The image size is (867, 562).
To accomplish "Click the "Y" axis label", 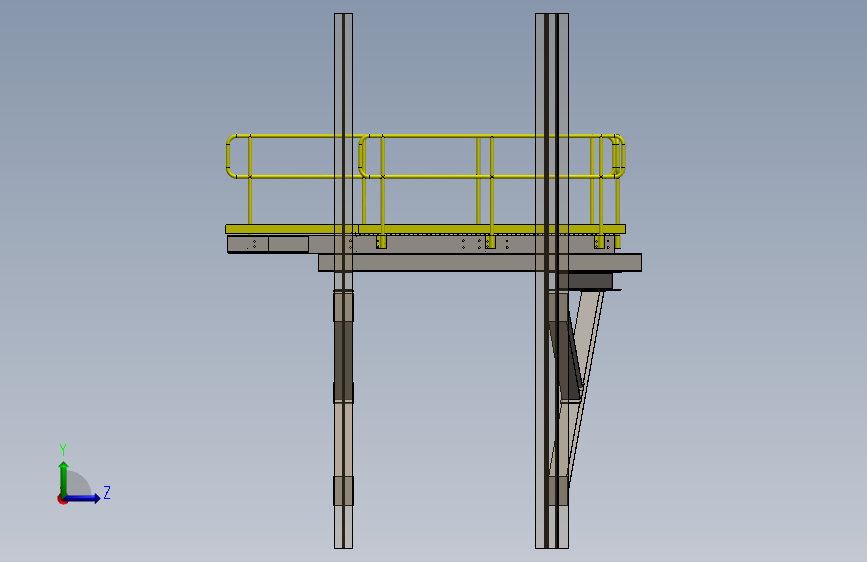I will pyautogui.click(x=63, y=449).
